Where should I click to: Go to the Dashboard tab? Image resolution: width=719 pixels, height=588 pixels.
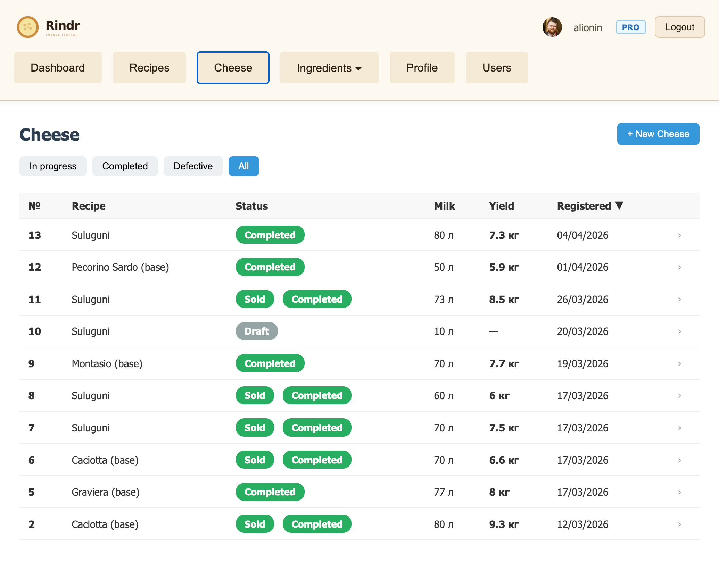click(x=58, y=68)
